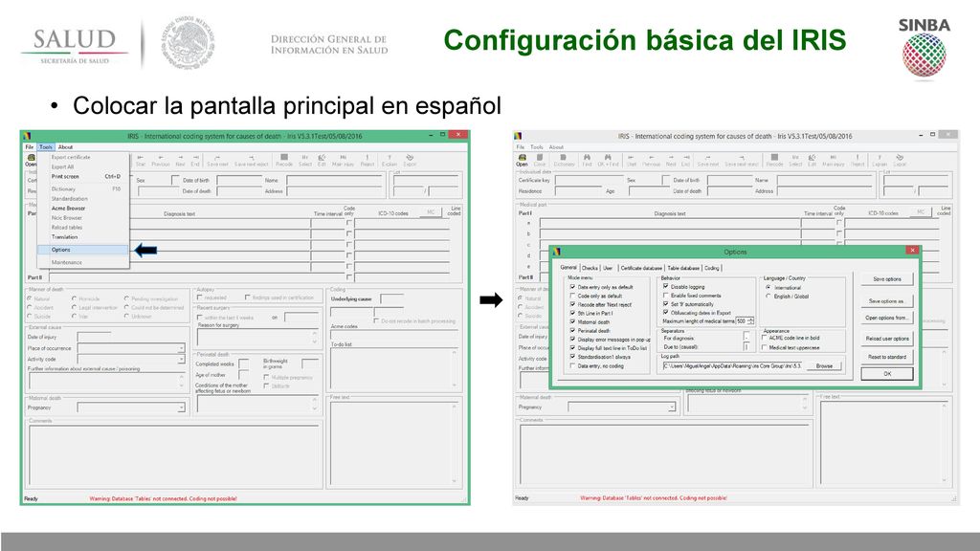This screenshot has height=551, width=980.
Task: Click the stepper arrows on the maximum length 500 field
Action: 750,320
